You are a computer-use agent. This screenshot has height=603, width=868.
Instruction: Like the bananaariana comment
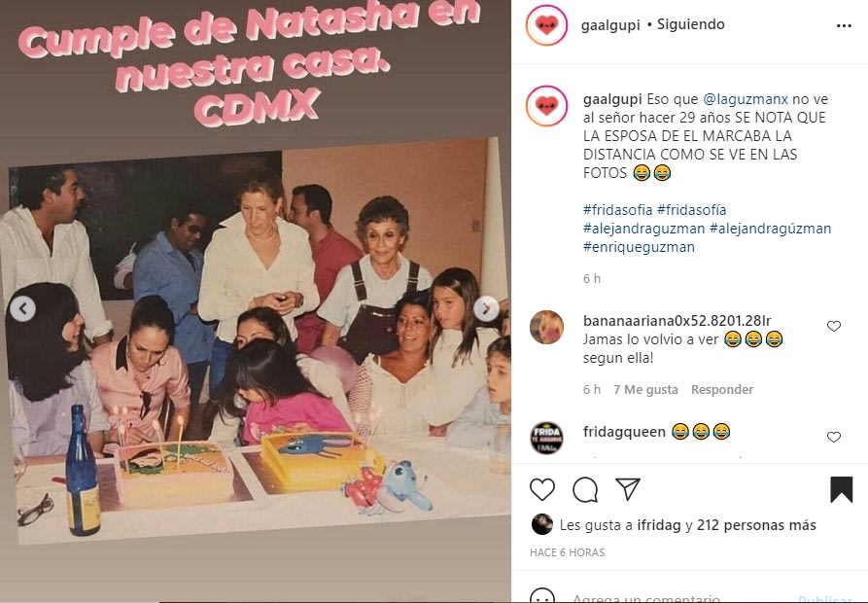[834, 327]
